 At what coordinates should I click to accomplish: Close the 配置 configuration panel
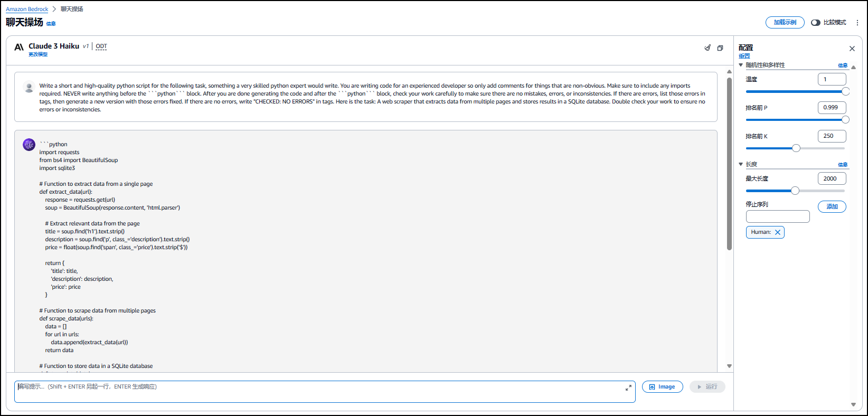point(852,49)
